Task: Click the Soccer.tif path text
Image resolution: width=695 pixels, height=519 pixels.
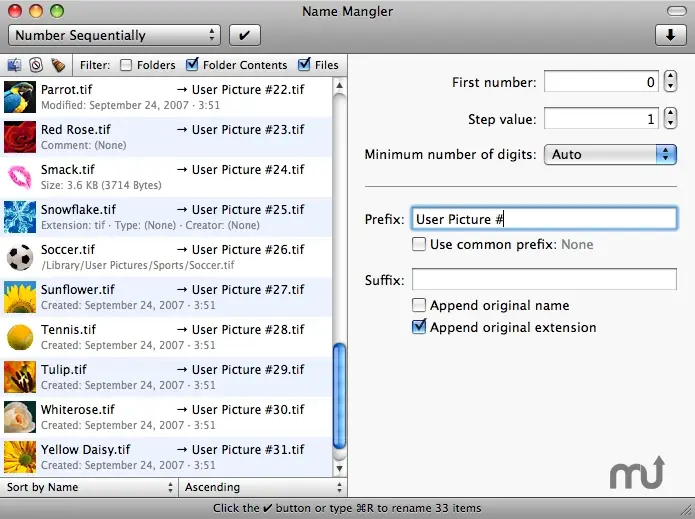Action: point(138,265)
